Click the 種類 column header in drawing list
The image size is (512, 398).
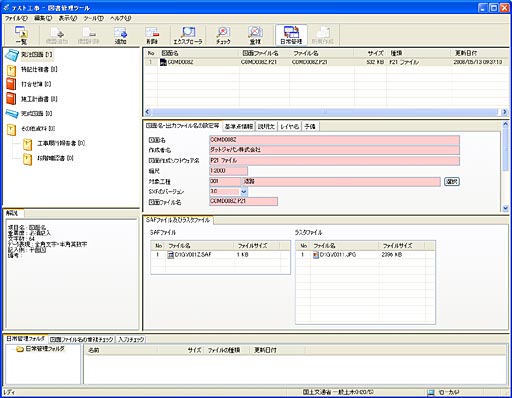tap(419, 53)
